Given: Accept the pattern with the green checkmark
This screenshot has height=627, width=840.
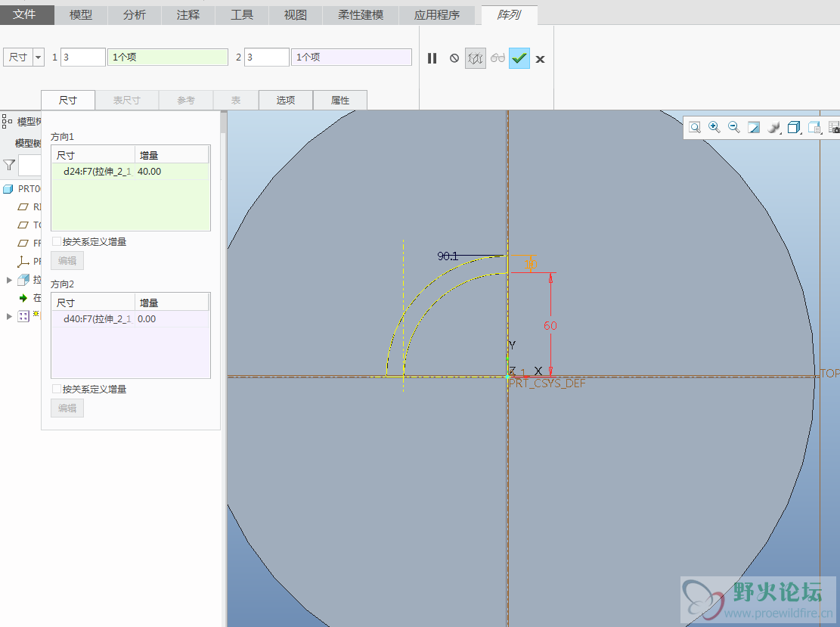Looking at the screenshot, I should 519,58.
